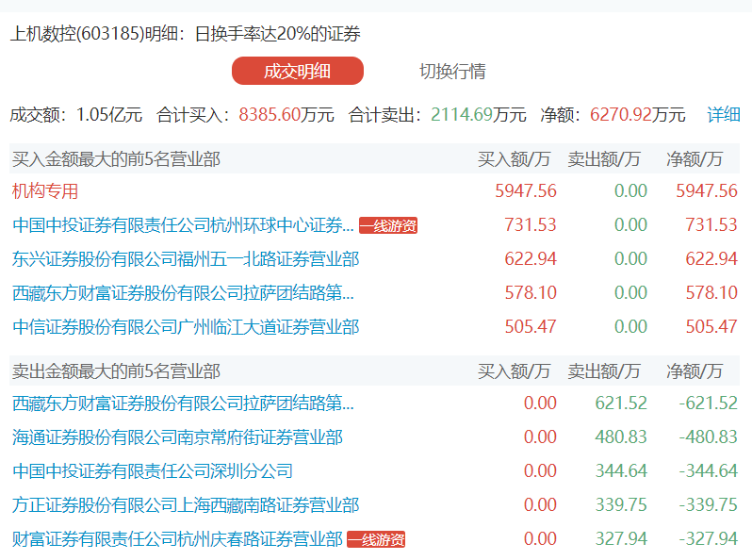
Task: Open 中国中投证券 杭州环球中心 brokerage link
Action: point(183,225)
